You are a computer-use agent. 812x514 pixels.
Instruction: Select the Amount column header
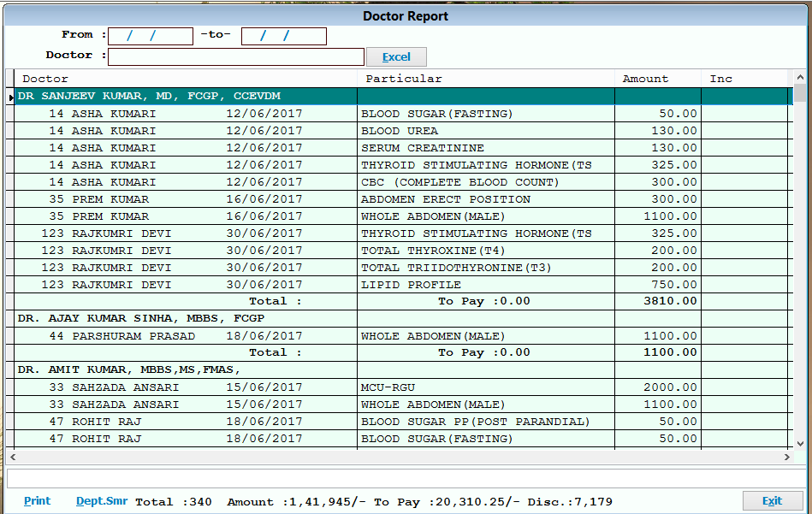pyautogui.click(x=646, y=78)
